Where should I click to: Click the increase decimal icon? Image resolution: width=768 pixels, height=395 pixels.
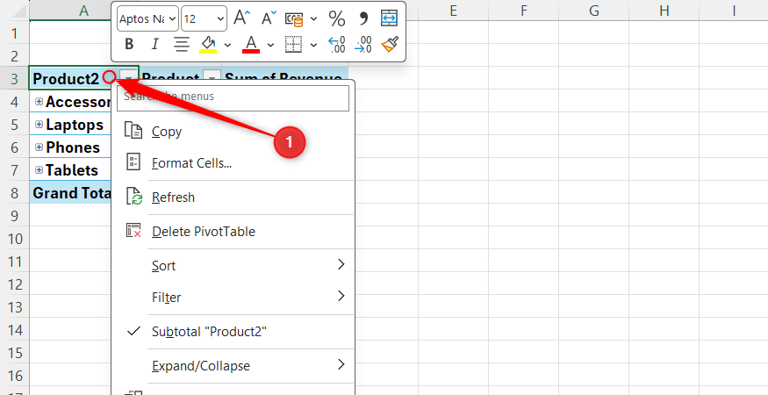337,45
